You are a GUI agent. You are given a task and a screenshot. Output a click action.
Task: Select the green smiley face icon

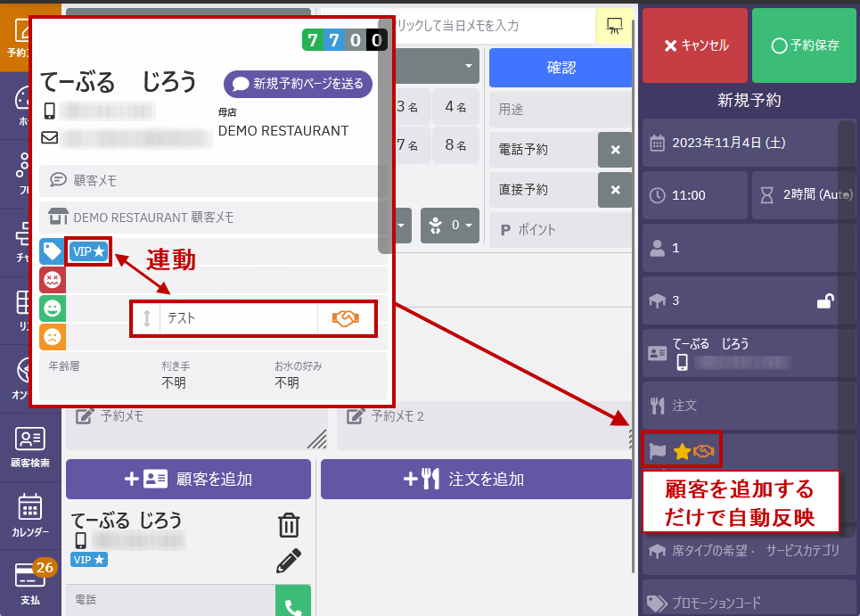[53, 308]
